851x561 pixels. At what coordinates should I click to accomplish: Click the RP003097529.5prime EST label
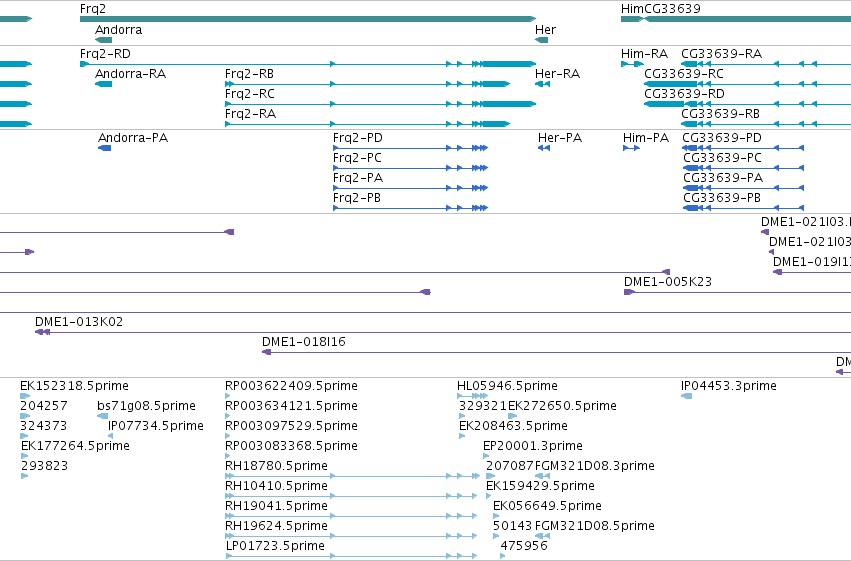pos(291,426)
